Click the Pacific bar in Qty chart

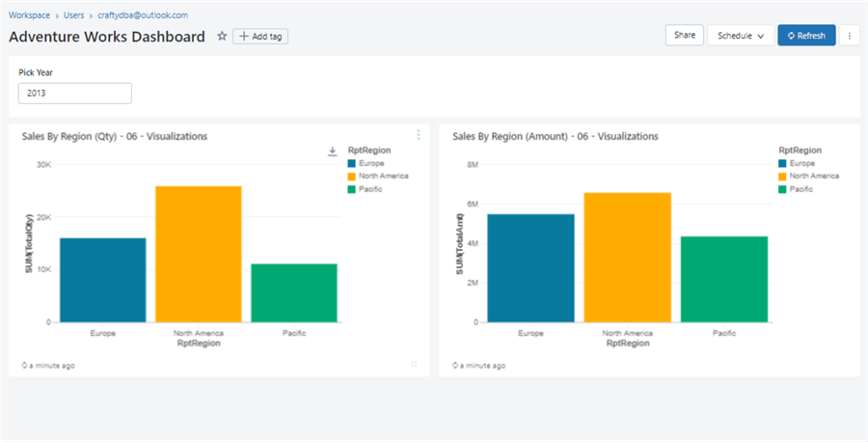click(x=294, y=293)
